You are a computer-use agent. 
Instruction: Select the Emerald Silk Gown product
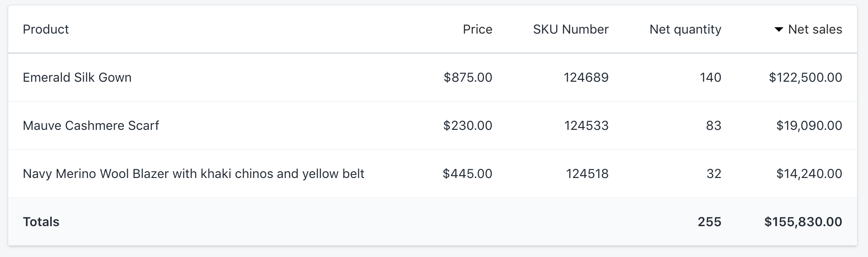[x=77, y=78]
